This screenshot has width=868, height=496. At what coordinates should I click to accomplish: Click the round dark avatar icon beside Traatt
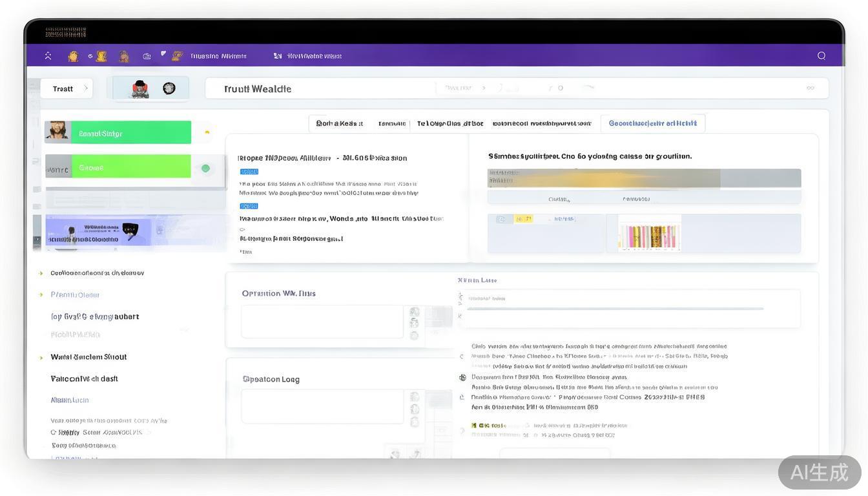coord(169,88)
